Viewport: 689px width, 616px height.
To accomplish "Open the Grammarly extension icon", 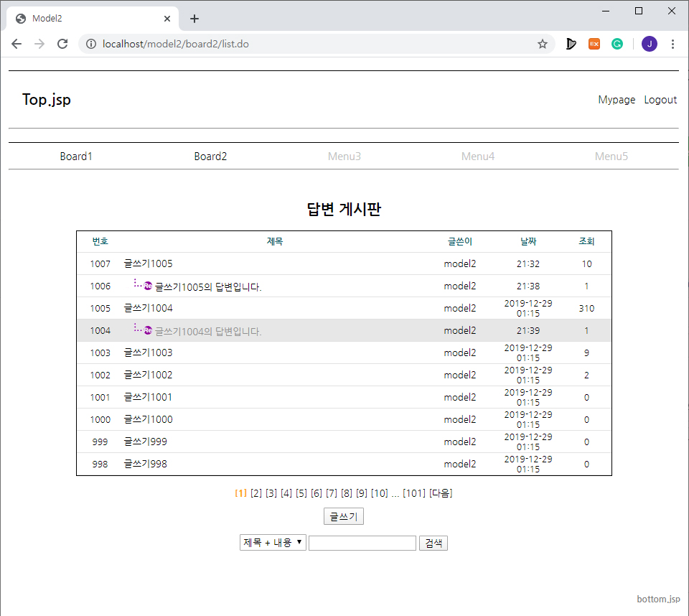I will pos(617,44).
